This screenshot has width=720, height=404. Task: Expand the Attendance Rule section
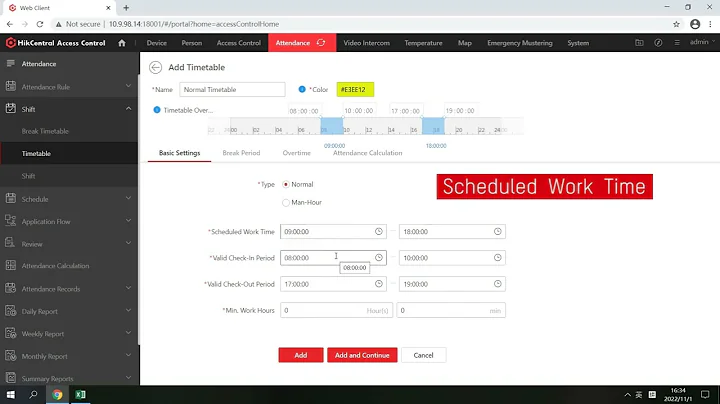128,86
